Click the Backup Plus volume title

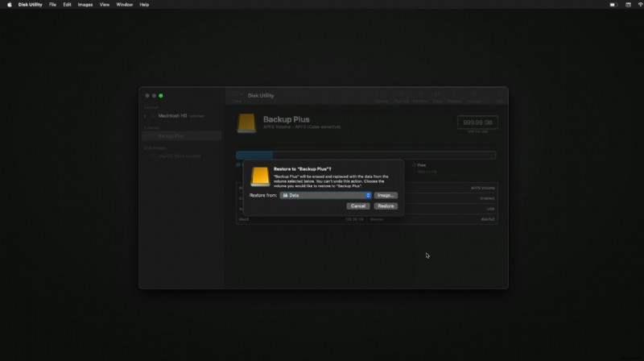287,119
